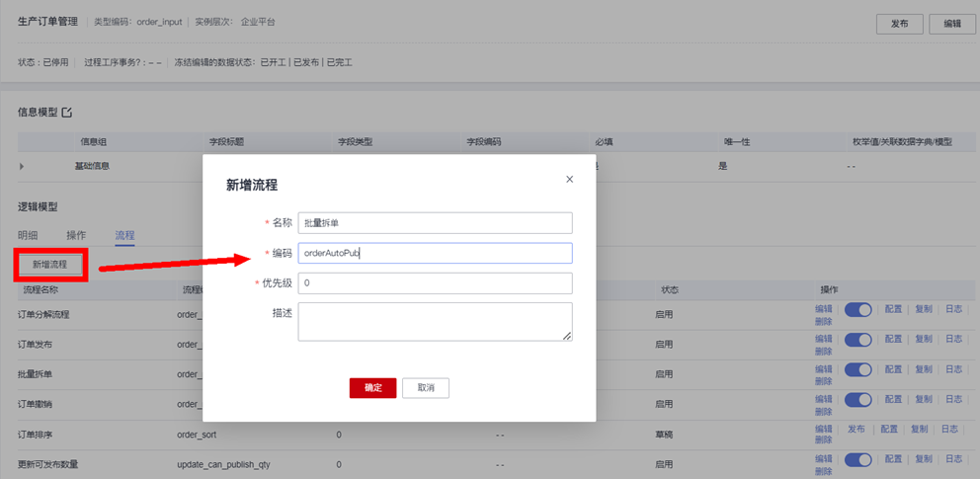Screen dimensions: 980x479
Task: Click 日志 link for 订单分解流程
Action: (x=953, y=308)
